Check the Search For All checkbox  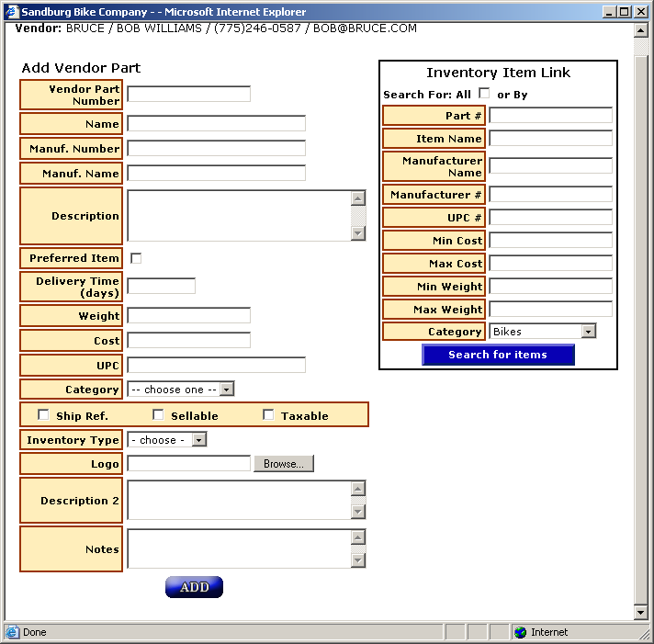click(x=484, y=94)
